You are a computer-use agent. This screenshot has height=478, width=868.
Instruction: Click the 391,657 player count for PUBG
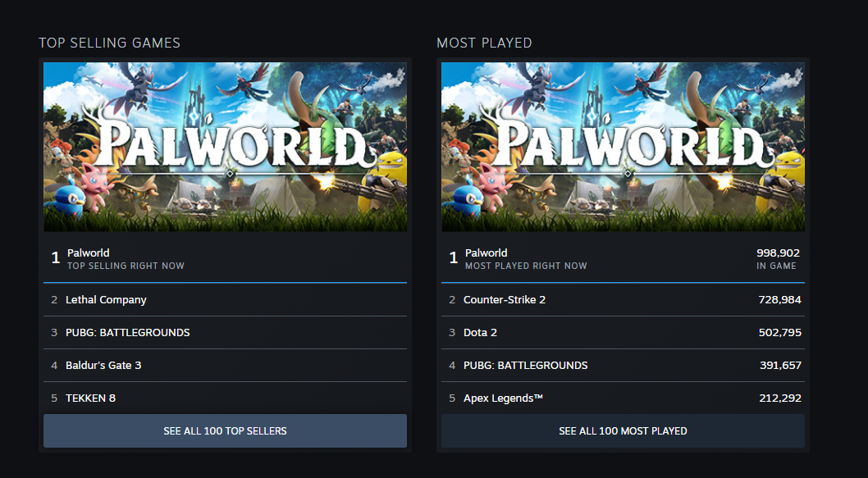pyautogui.click(x=780, y=365)
